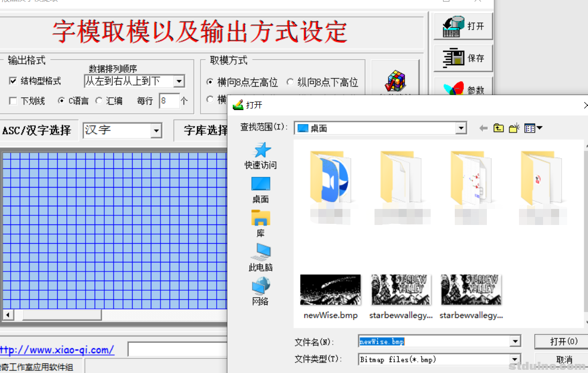Open the Bitmap files file type dropdown
The width and height of the screenshot is (588, 373).
(x=515, y=359)
